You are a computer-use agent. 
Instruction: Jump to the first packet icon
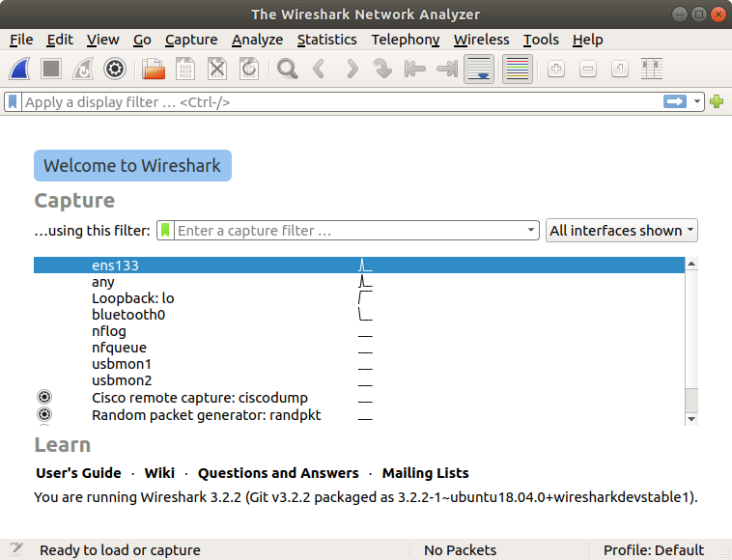pos(415,70)
